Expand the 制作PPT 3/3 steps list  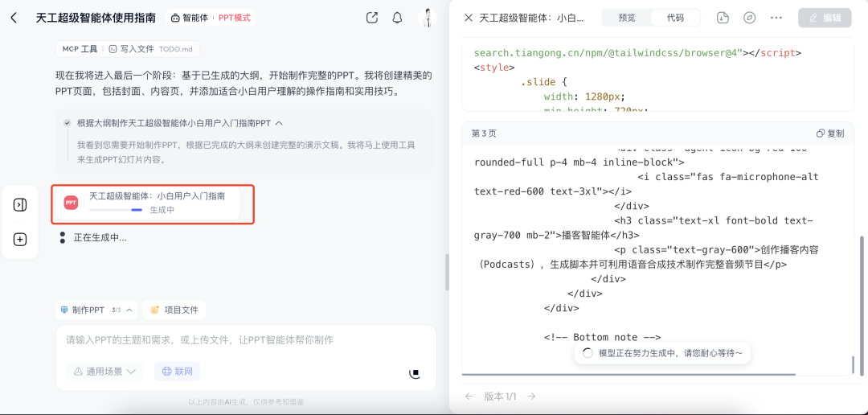click(96, 310)
